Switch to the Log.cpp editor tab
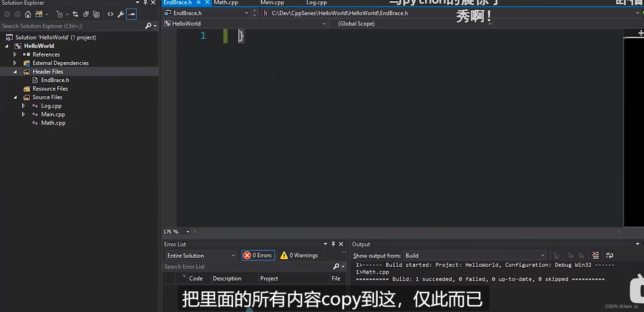The image size is (644, 312). [x=316, y=3]
